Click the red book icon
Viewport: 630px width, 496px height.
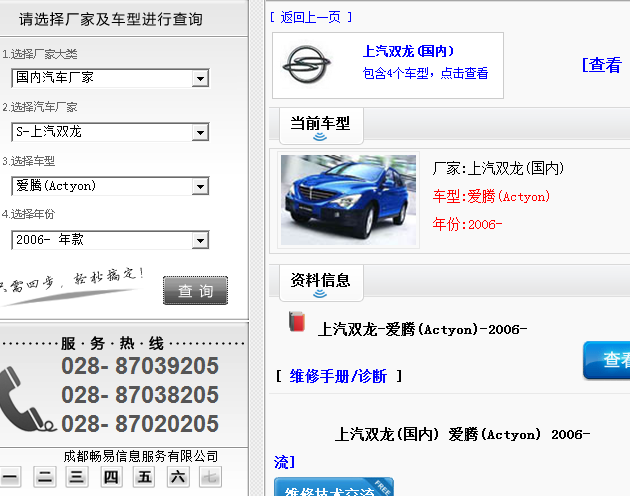pos(297,322)
